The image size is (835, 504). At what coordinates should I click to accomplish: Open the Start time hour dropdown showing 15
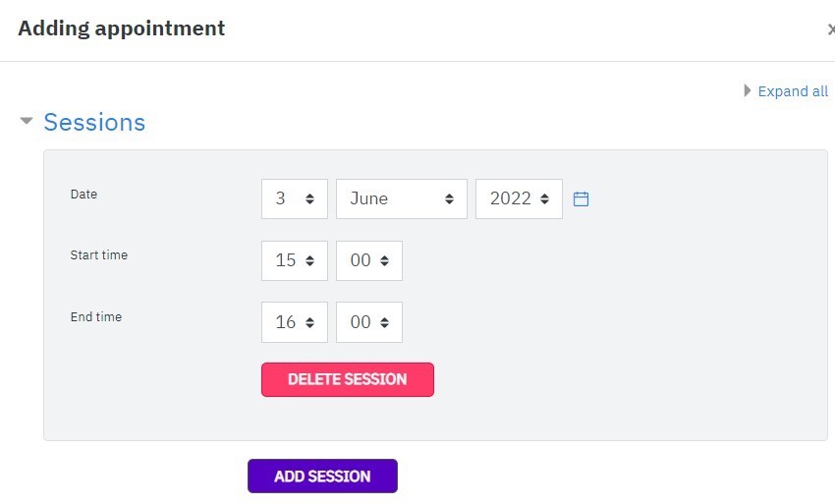[x=295, y=260]
